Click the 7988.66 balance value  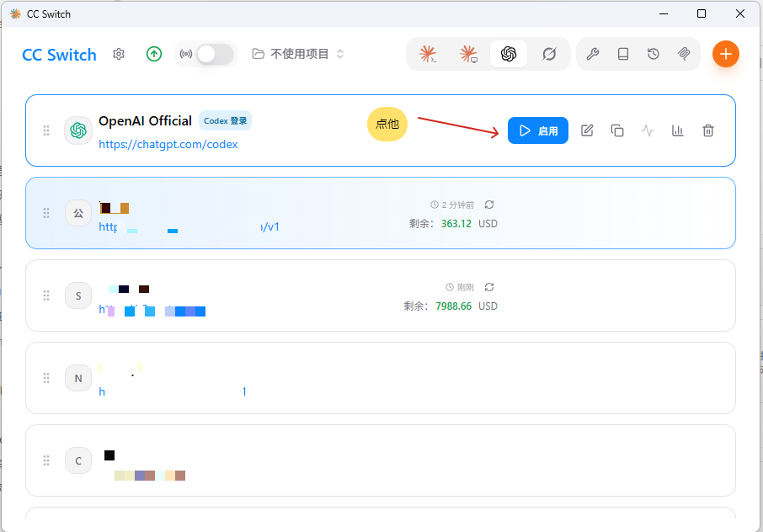tap(454, 306)
